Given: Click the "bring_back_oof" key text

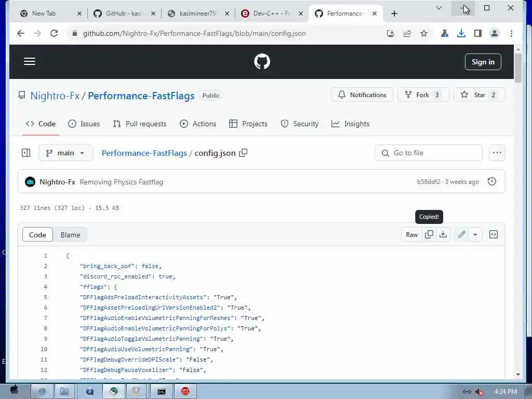Looking at the screenshot, I should [x=107, y=267].
